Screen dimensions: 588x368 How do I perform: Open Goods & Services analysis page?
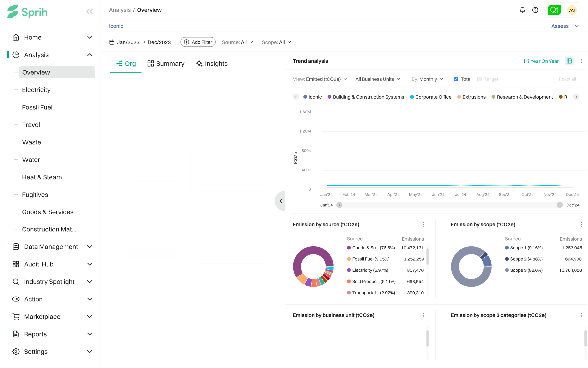pos(48,212)
